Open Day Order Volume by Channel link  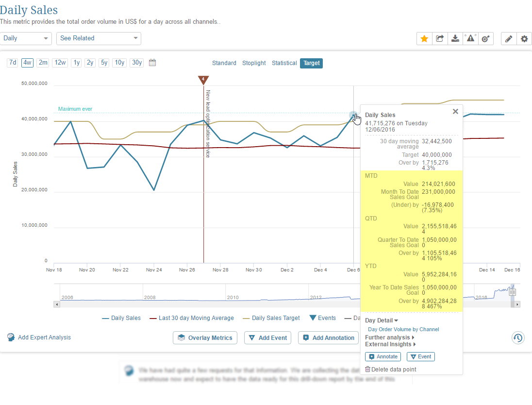(403, 329)
